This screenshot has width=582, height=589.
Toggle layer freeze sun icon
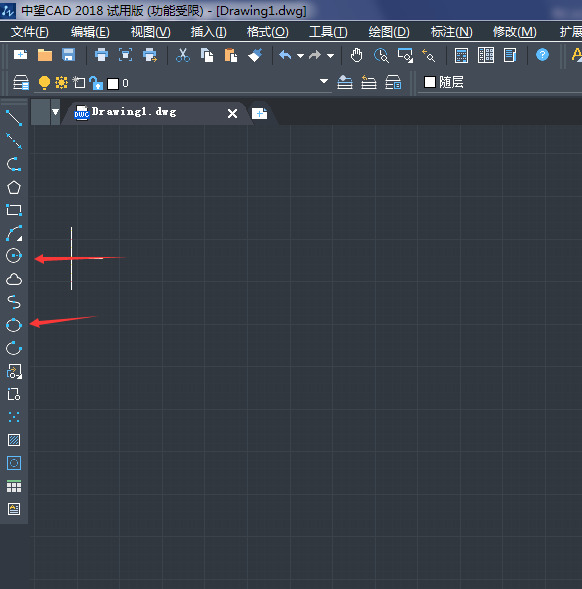tap(61, 82)
